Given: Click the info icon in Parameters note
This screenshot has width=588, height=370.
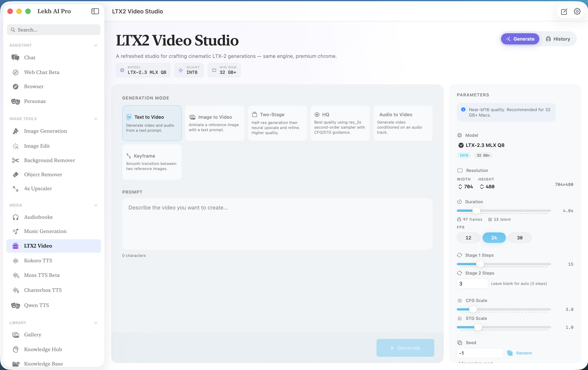Looking at the screenshot, I should pyautogui.click(x=463, y=110).
